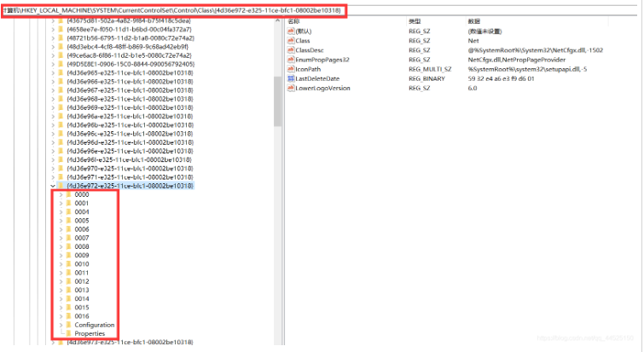This screenshot has width=644, height=352.
Task: Click the folder icon of key 0004
Action: (x=69, y=211)
